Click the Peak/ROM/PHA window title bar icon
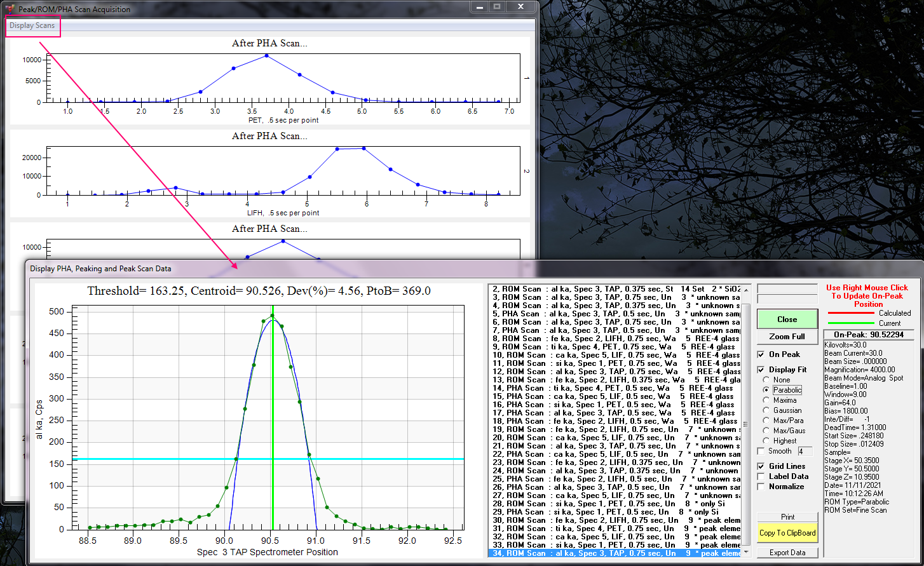This screenshot has width=924, height=566. [x=9, y=10]
